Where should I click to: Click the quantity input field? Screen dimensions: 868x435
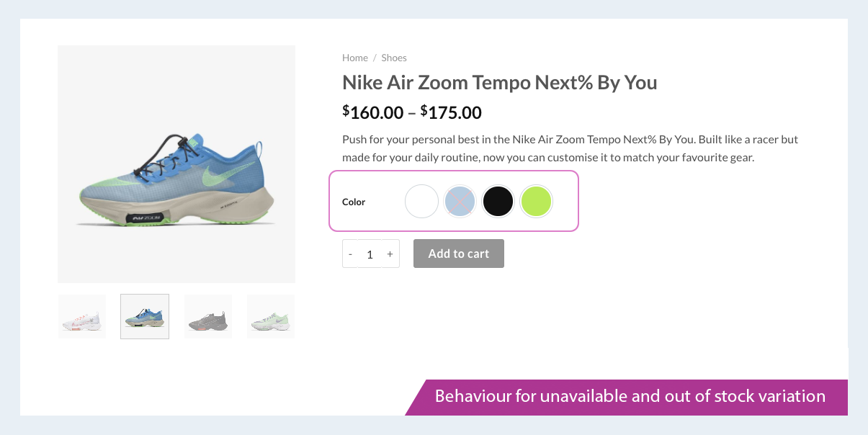pos(370,254)
